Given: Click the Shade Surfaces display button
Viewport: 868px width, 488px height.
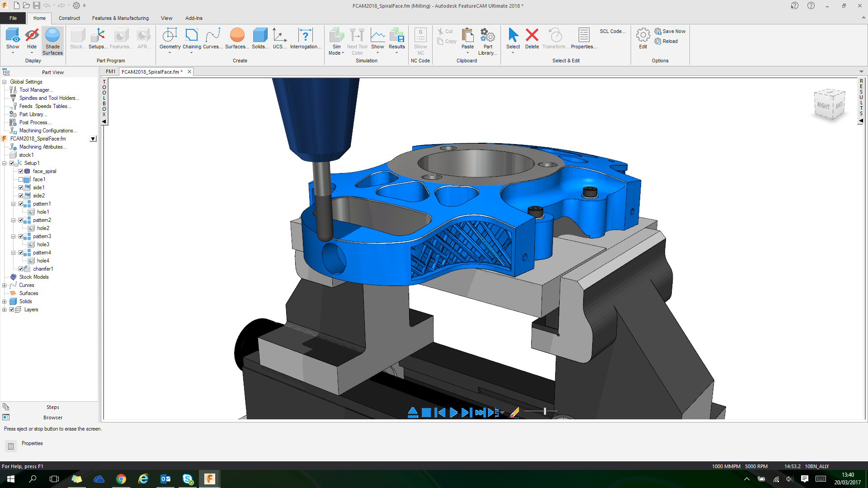Looking at the screenshot, I should tap(52, 42).
